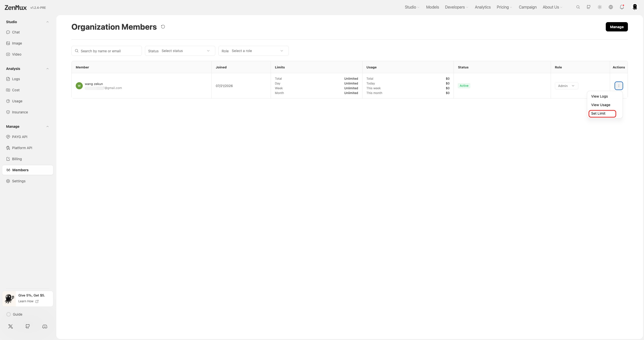Change wang zekun's Admin role dropdown
644x340 pixels.
[567, 86]
